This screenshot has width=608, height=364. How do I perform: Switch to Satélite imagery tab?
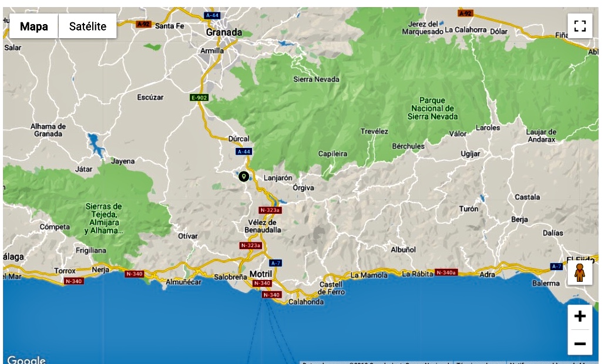pyautogui.click(x=88, y=26)
